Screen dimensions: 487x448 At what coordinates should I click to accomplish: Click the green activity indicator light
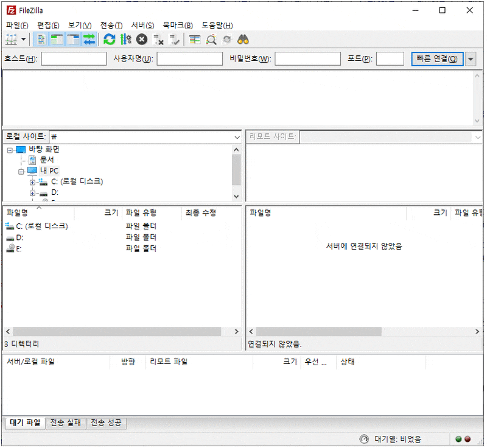(458, 439)
